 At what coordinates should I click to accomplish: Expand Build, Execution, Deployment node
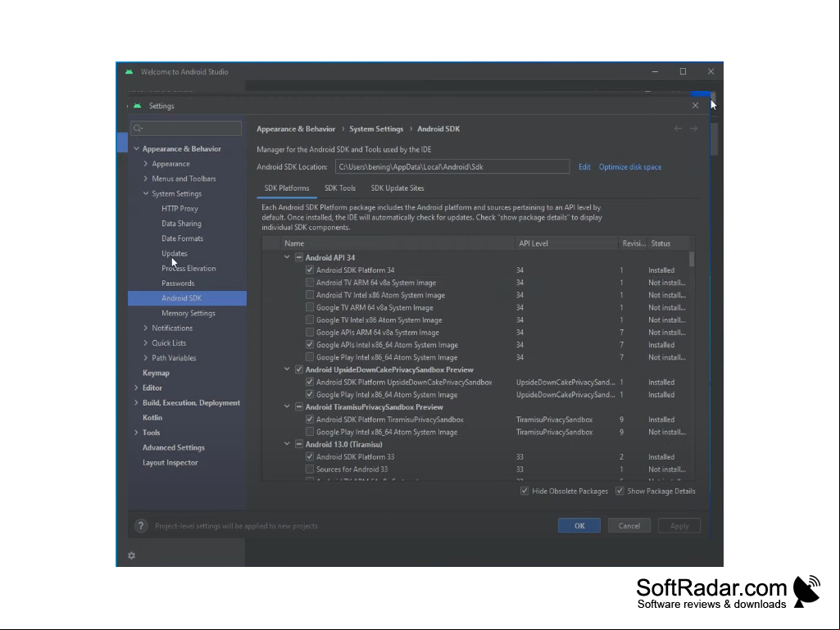tap(136, 402)
